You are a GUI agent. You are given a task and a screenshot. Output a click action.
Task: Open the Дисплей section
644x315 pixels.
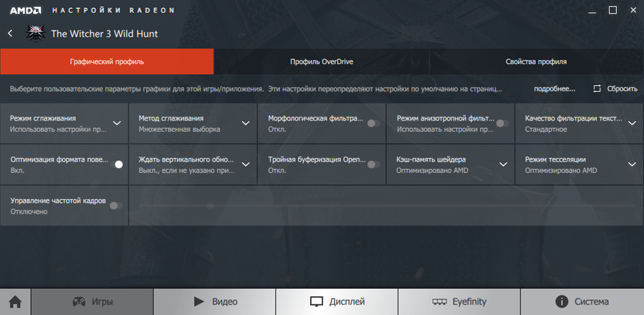click(337, 302)
